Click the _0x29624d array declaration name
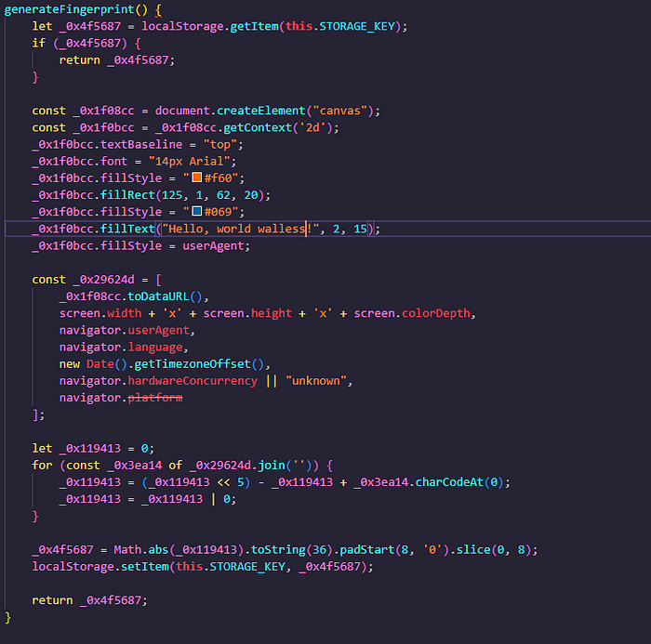 pyautogui.click(x=103, y=280)
